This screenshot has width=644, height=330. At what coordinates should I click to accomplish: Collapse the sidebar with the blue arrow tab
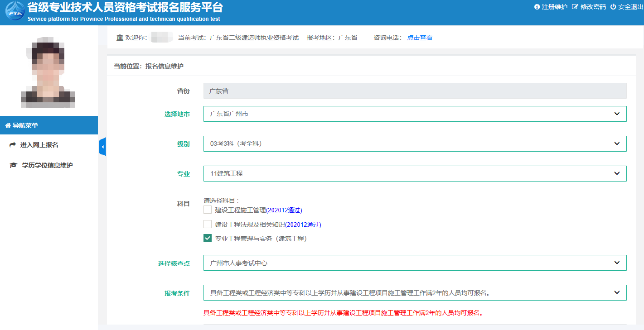[102, 147]
